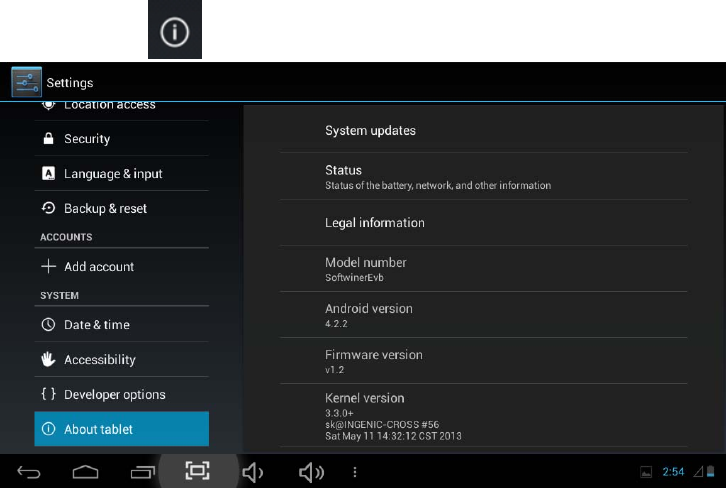Viewport: 726px width, 488px height.
Task: Click the braces icon beside Developer options
Action: (48, 394)
